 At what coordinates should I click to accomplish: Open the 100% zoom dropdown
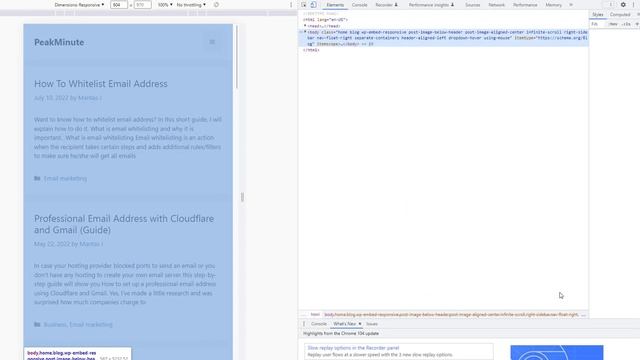click(165, 5)
